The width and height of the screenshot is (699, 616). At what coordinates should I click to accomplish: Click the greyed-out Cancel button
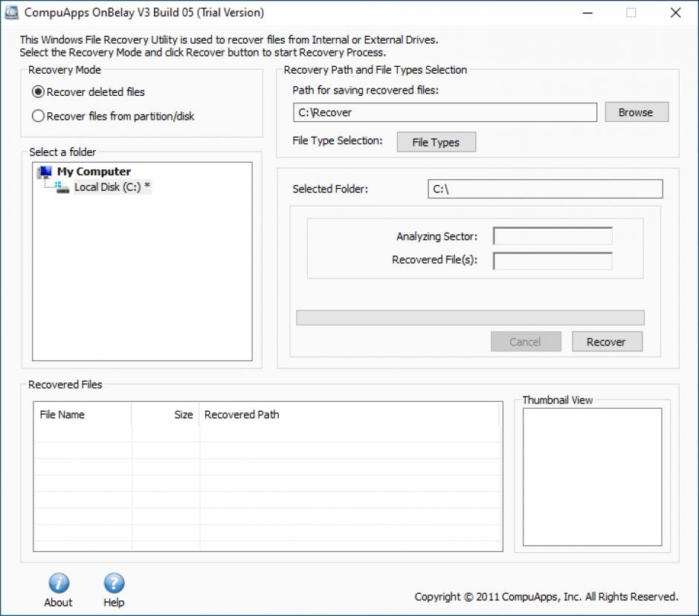coord(526,342)
